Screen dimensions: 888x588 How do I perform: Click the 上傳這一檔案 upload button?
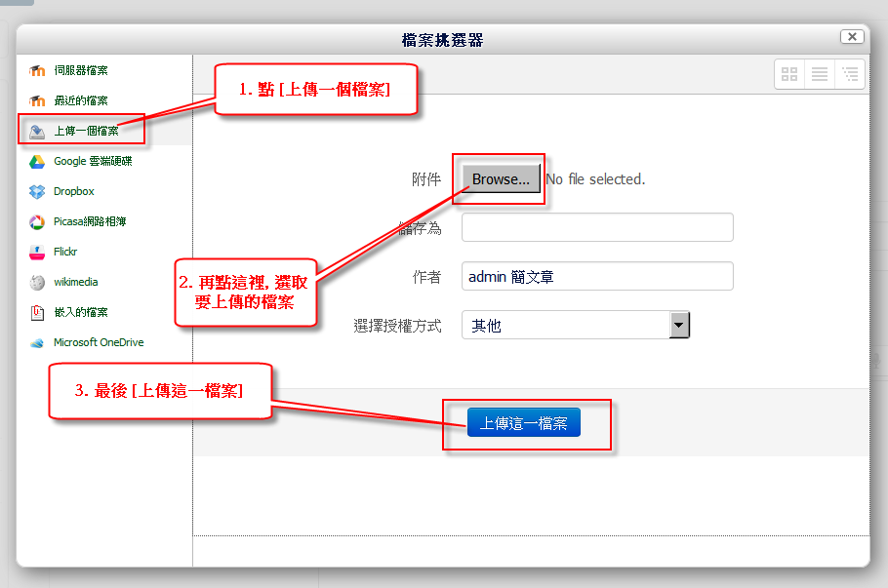tap(524, 423)
